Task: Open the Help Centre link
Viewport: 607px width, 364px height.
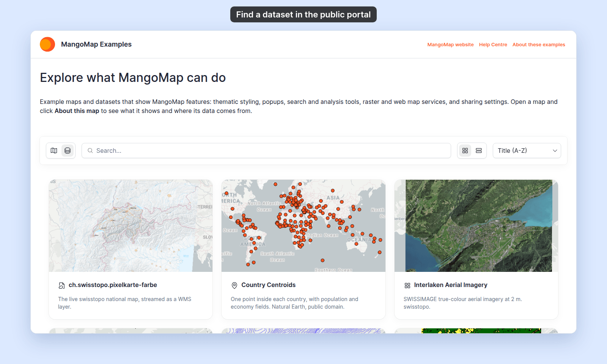Action: point(493,45)
